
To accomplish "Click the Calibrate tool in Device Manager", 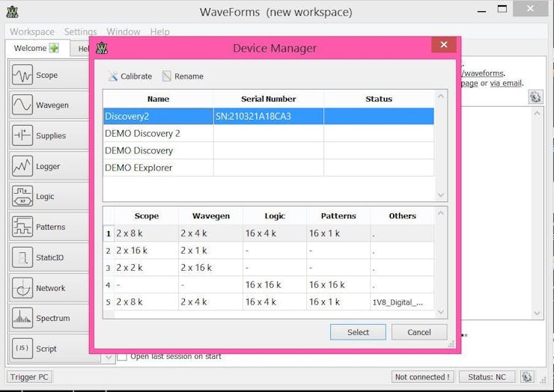I will (130, 76).
